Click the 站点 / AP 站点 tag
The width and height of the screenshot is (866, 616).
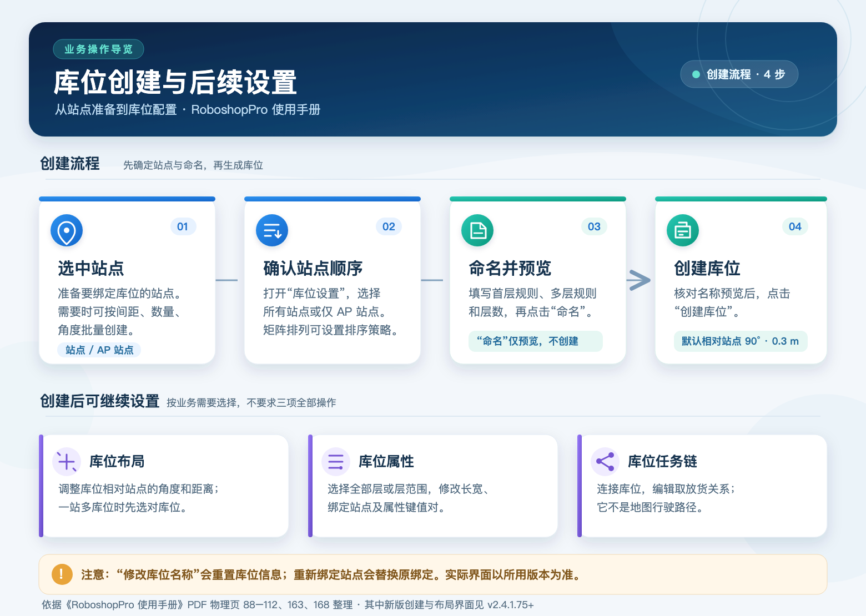(99, 350)
